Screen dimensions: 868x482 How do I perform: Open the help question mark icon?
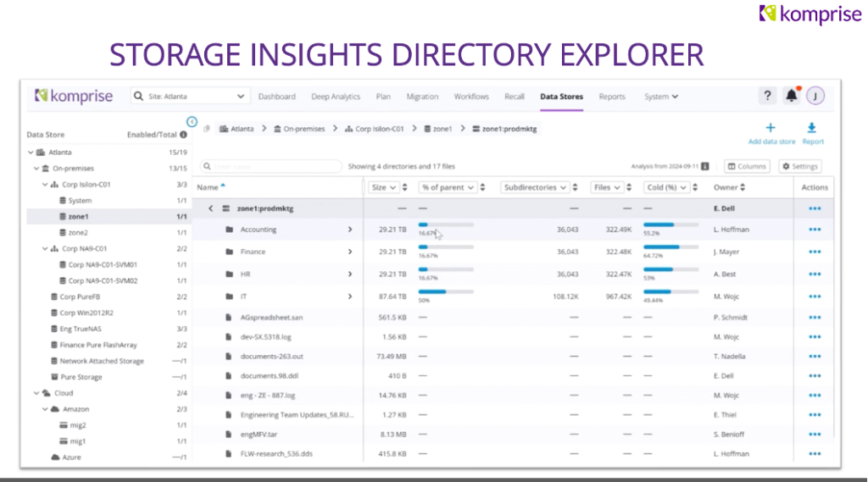point(767,96)
